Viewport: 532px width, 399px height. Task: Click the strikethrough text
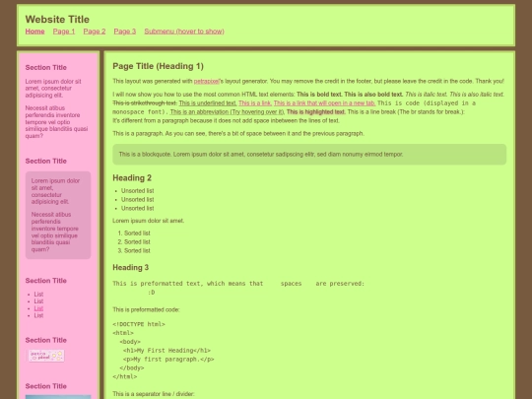pos(145,103)
